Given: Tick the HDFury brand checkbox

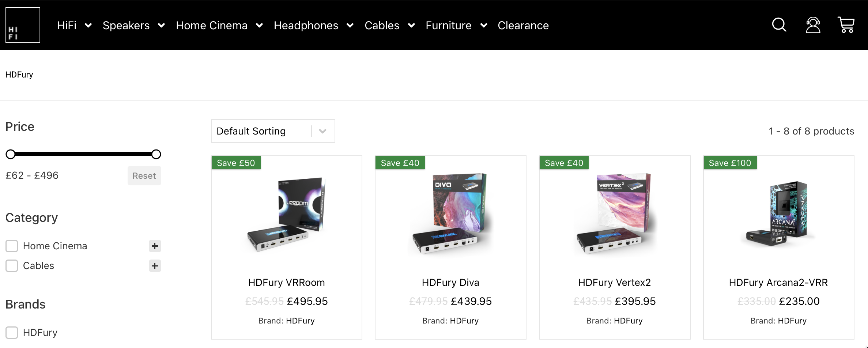Looking at the screenshot, I should click(12, 333).
